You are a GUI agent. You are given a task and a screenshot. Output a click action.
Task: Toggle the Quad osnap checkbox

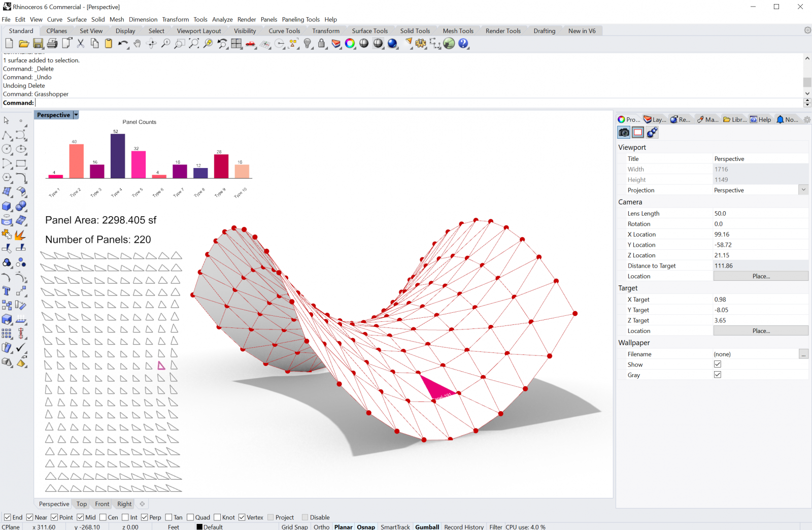pyautogui.click(x=190, y=517)
